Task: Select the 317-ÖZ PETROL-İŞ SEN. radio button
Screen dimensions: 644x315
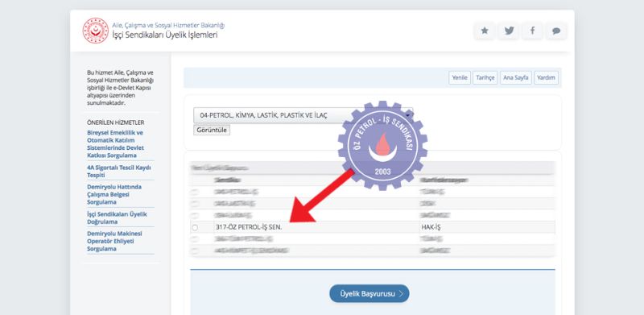Action: tap(195, 227)
